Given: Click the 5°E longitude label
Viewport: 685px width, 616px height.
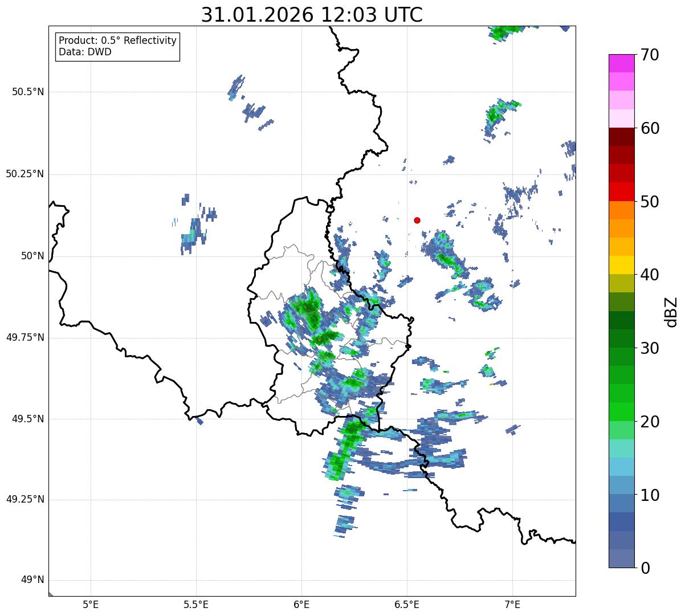Looking at the screenshot, I should (x=91, y=605).
